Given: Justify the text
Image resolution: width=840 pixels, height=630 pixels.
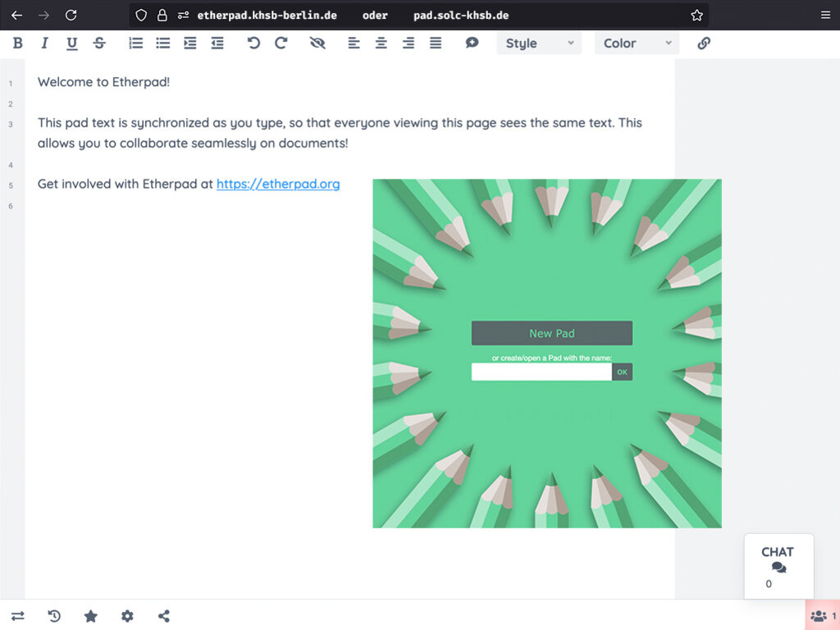Looking at the screenshot, I should (x=436, y=43).
